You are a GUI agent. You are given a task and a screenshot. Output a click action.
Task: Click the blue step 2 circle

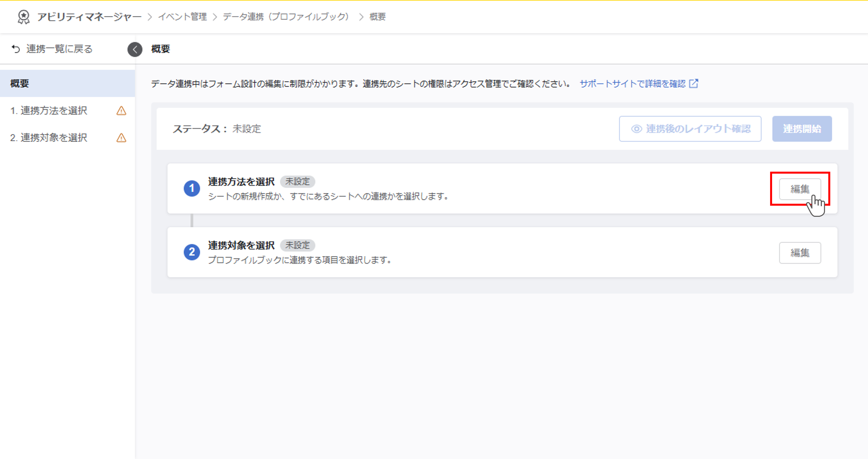click(x=192, y=252)
